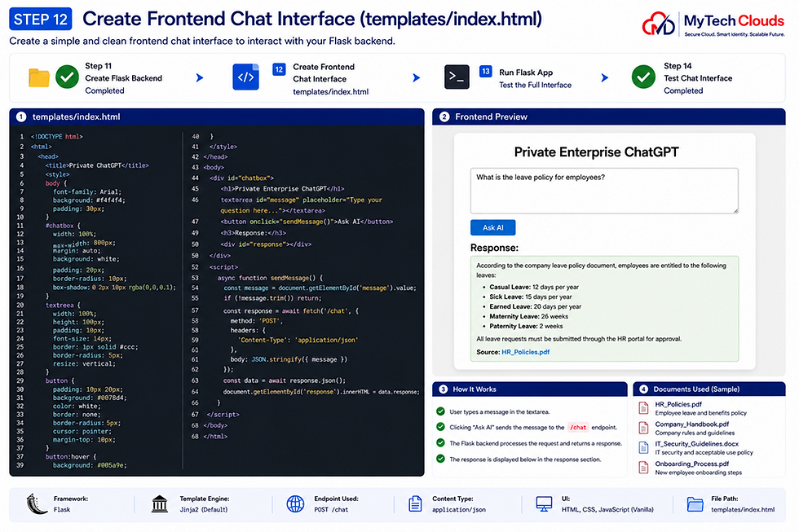799x532 pixels.
Task: Select the Frontend Preview panel header
Action: [609, 117]
